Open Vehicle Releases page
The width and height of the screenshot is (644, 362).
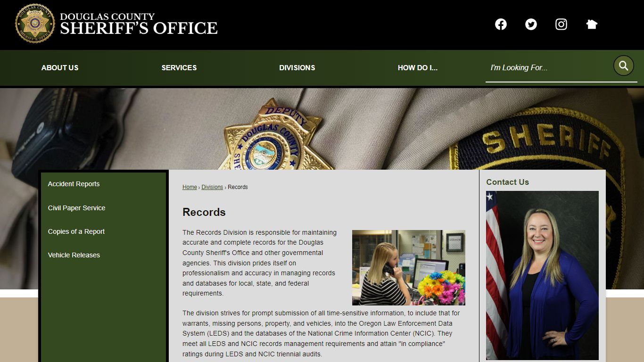pyautogui.click(x=74, y=255)
